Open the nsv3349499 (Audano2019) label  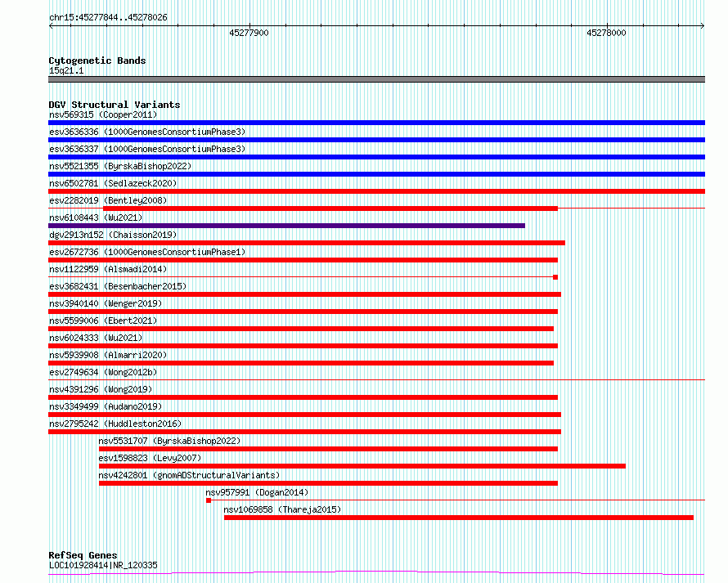point(106,406)
